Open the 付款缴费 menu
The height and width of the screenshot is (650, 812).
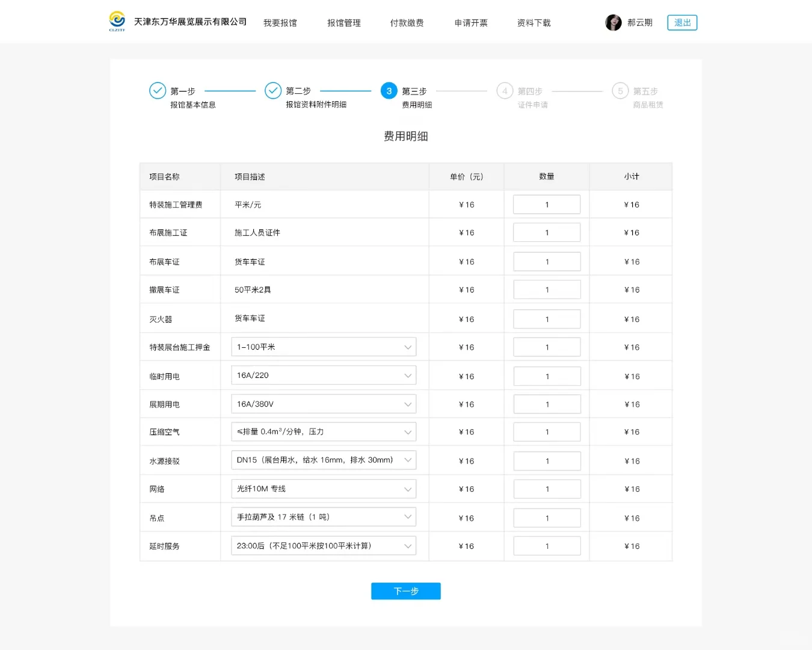(407, 23)
